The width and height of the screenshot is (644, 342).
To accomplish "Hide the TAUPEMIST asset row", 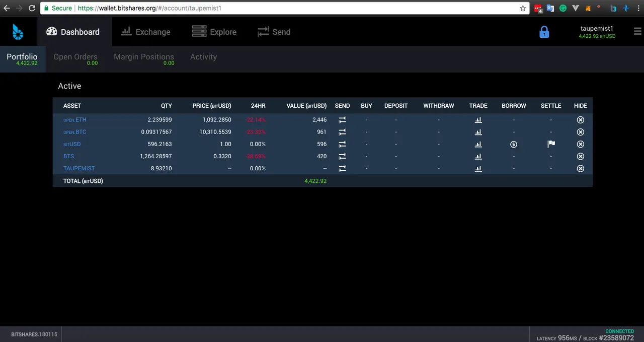I will [580, 168].
